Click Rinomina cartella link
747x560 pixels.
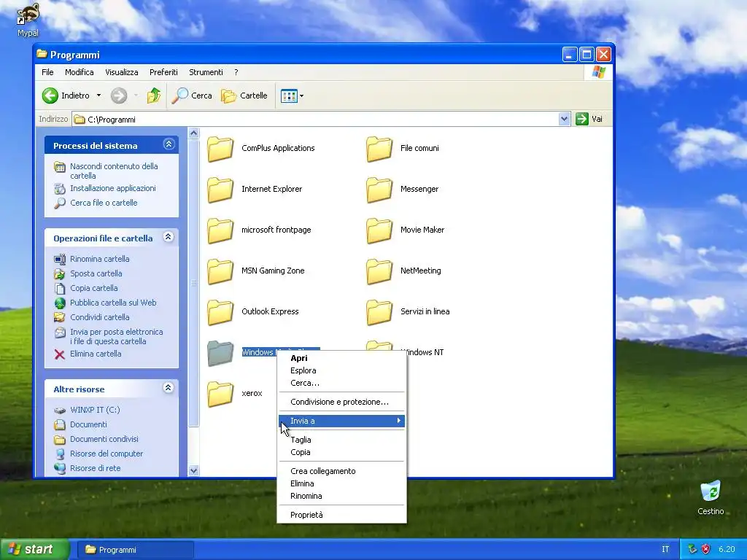99,259
